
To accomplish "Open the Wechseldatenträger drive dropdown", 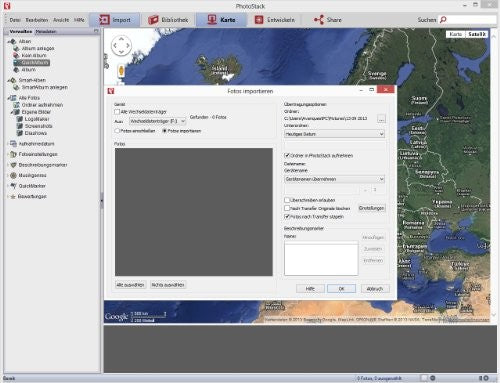I will point(157,121).
